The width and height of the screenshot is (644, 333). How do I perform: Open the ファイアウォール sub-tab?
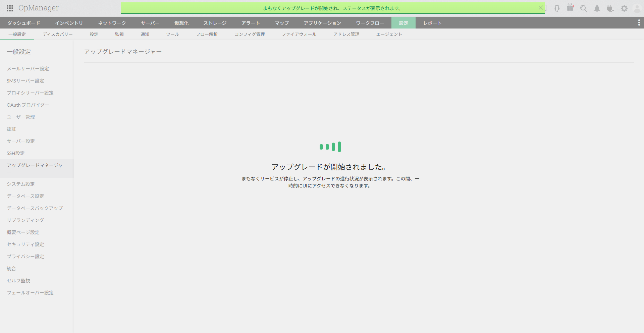pyautogui.click(x=299, y=34)
